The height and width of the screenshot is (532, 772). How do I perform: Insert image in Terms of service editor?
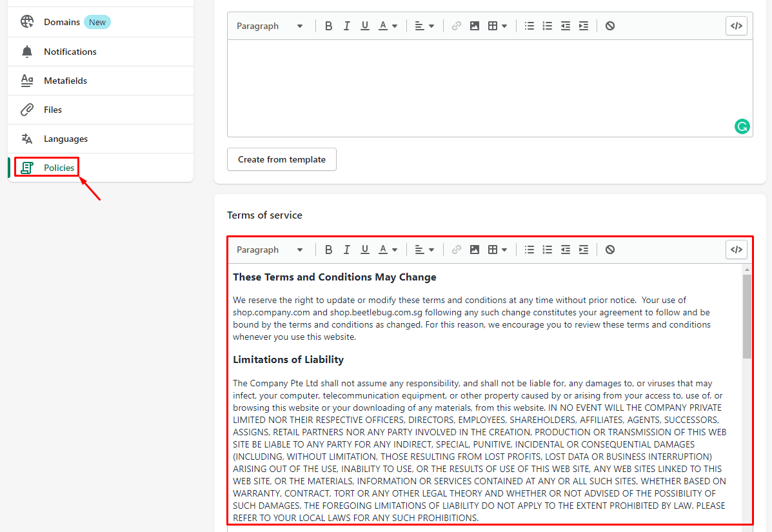pos(475,250)
